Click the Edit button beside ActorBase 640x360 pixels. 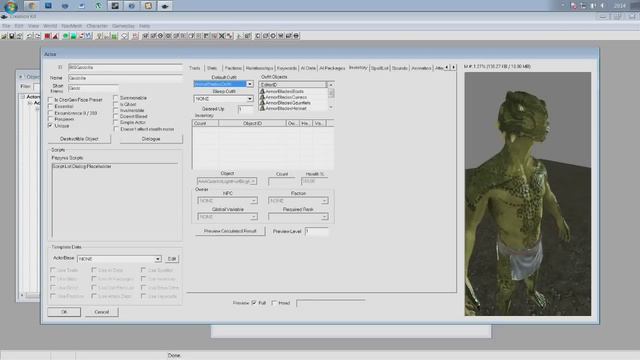(172, 259)
